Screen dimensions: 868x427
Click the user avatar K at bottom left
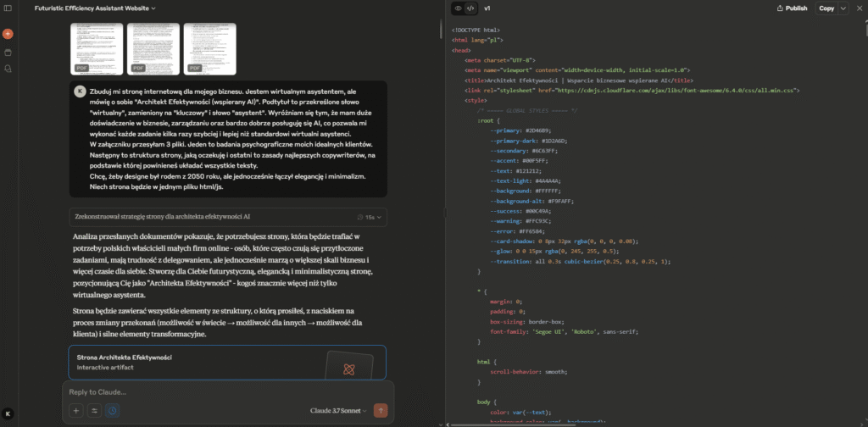(x=8, y=413)
